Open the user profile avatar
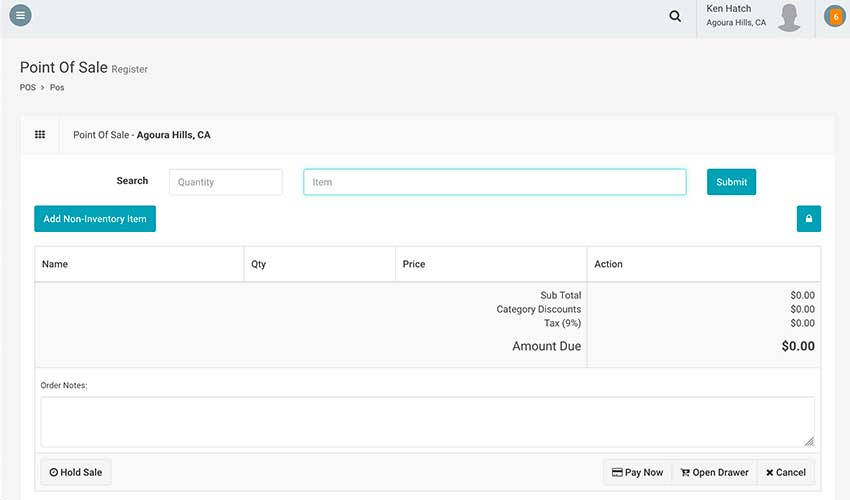Image resolution: width=850 pixels, height=500 pixels. (x=789, y=17)
